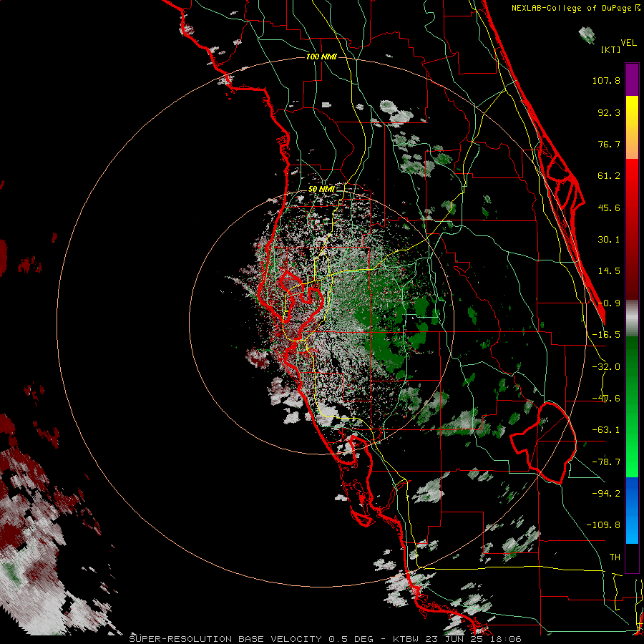Image resolution: width=644 pixels, height=644 pixels.
Task: Select the -109.8 velocity scale value
Action: (604, 525)
